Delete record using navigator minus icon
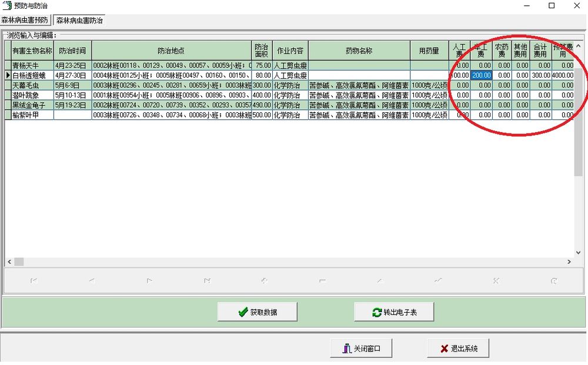This screenshot has width=588, height=365. pyautogui.click(x=322, y=281)
